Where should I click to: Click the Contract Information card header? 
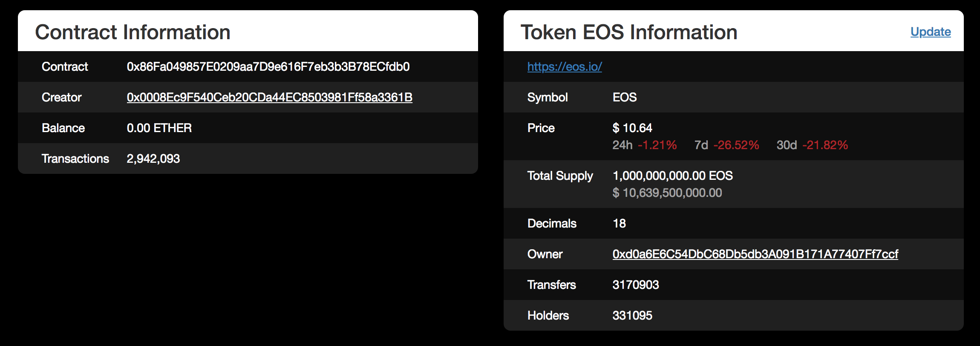[x=133, y=32]
